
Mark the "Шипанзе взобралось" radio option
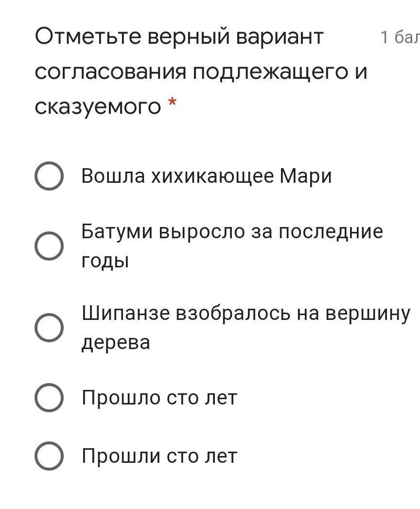click(x=49, y=327)
